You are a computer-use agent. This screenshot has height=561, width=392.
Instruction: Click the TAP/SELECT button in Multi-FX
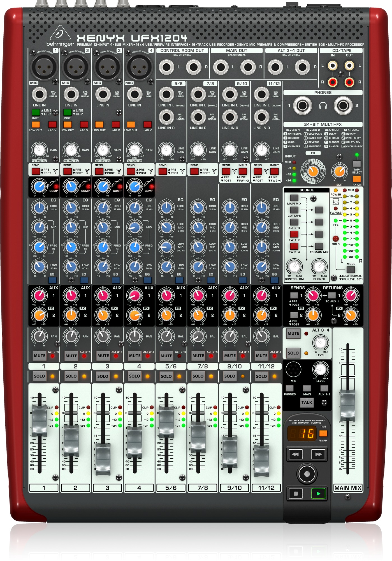[x=357, y=164]
